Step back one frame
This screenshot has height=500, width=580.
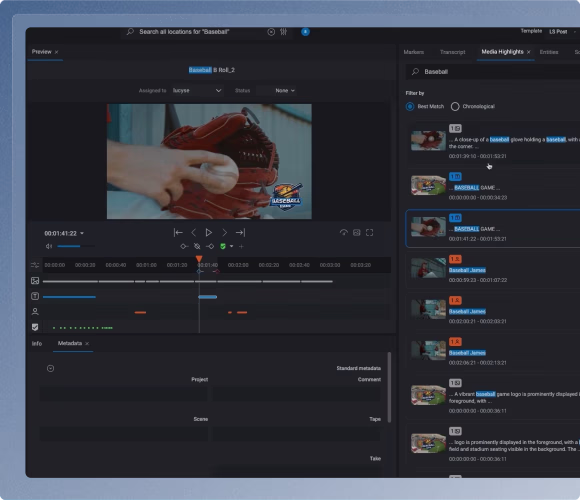(x=193, y=233)
